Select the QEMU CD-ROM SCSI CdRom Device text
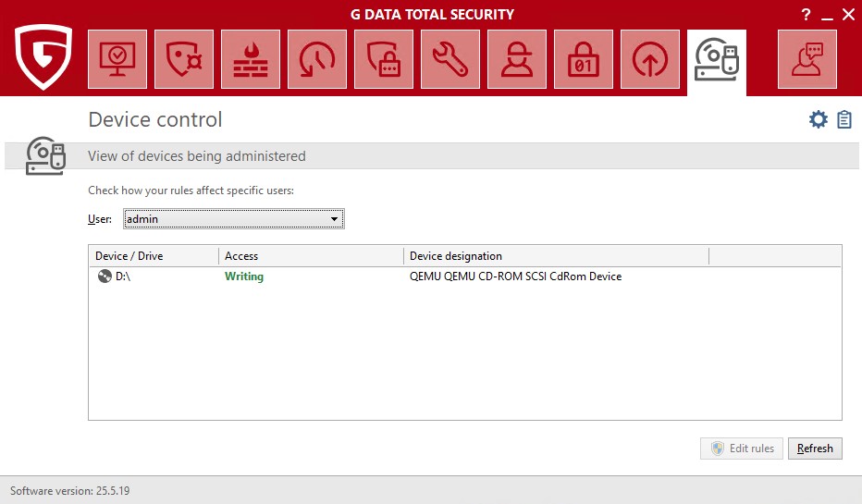This screenshot has height=504, width=862. [516, 277]
